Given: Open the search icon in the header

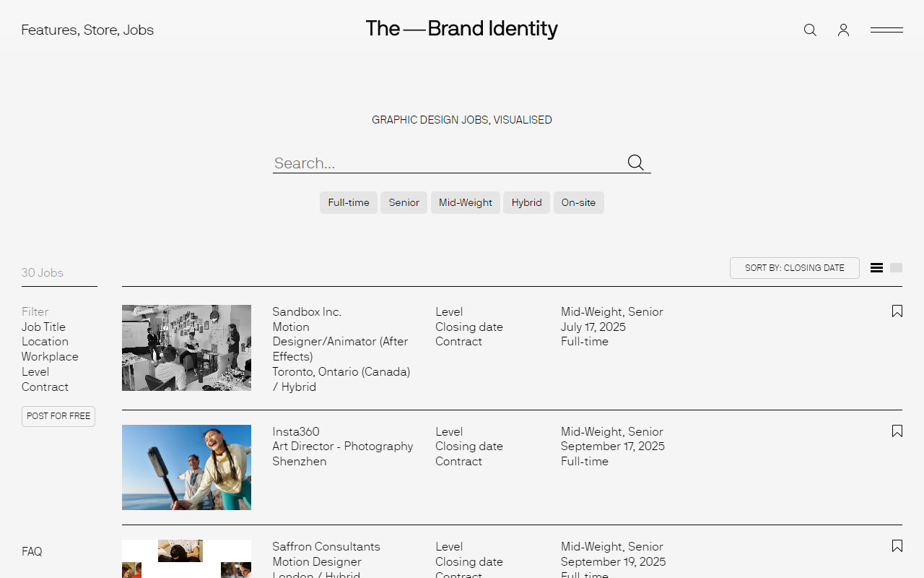Looking at the screenshot, I should tap(809, 30).
